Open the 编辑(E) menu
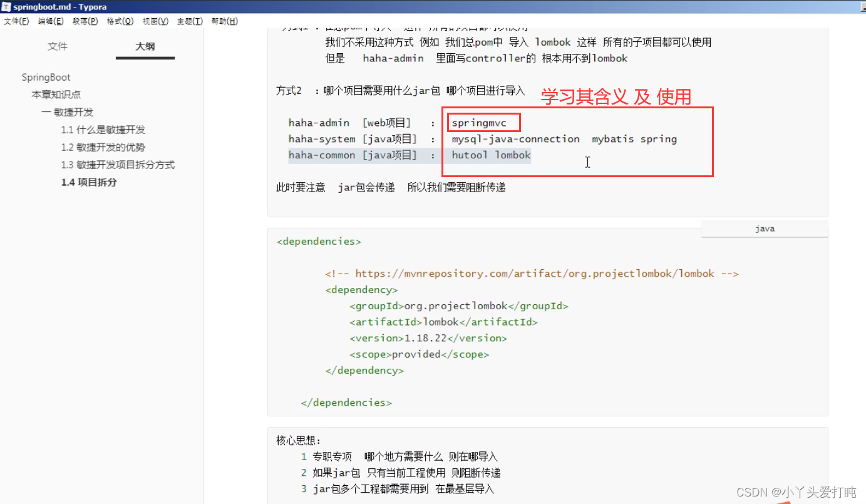The image size is (866, 504). [51, 21]
